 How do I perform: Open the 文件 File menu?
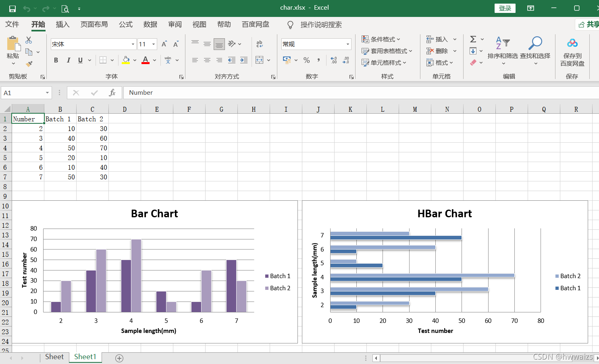pyautogui.click(x=12, y=24)
